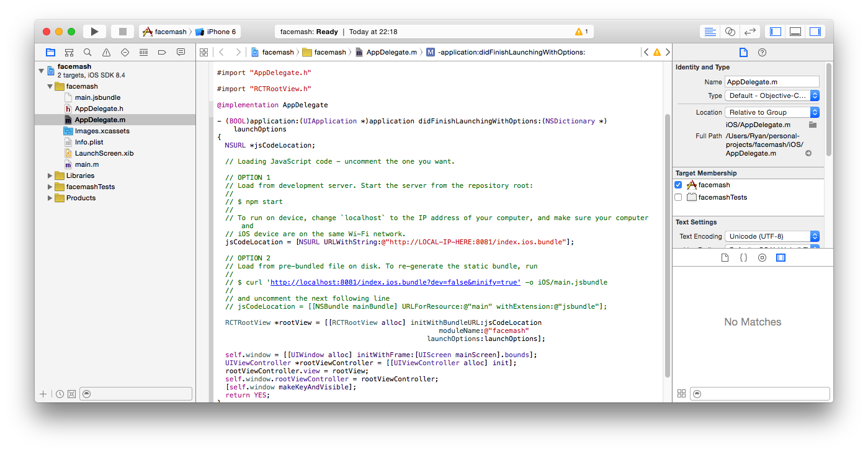Open the Type dropdown in inspector
Screen dimensions: 868x452
click(x=772, y=95)
